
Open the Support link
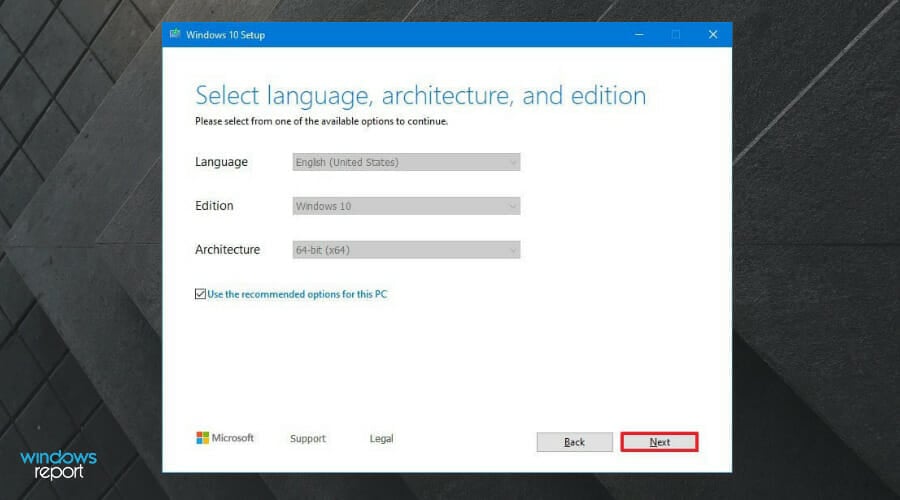coord(308,439)
